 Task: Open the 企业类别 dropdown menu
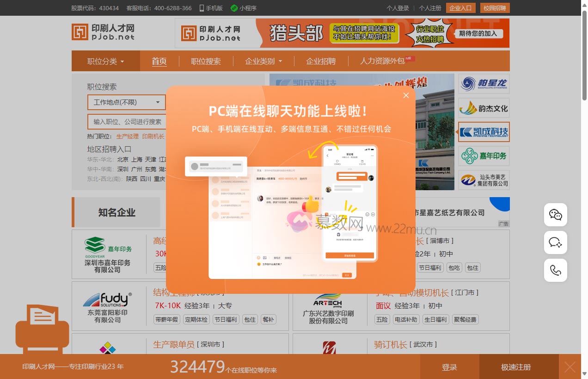(263, 61)
